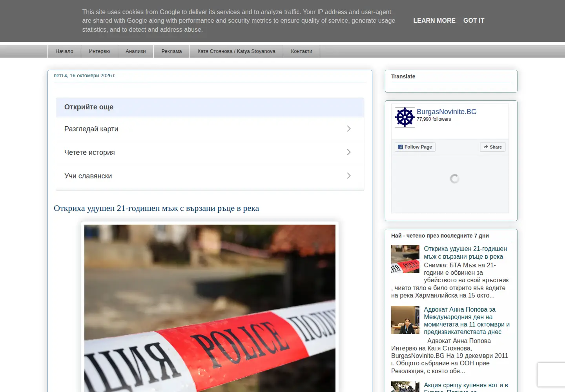The width and height of the screenshot is (565, 392).
Task: Open the Контакти menu tab
Action: click(302, 51)
